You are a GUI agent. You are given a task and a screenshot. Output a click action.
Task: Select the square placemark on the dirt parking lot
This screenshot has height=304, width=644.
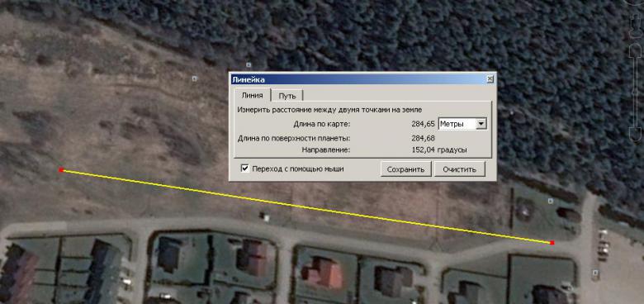point(595,273)
